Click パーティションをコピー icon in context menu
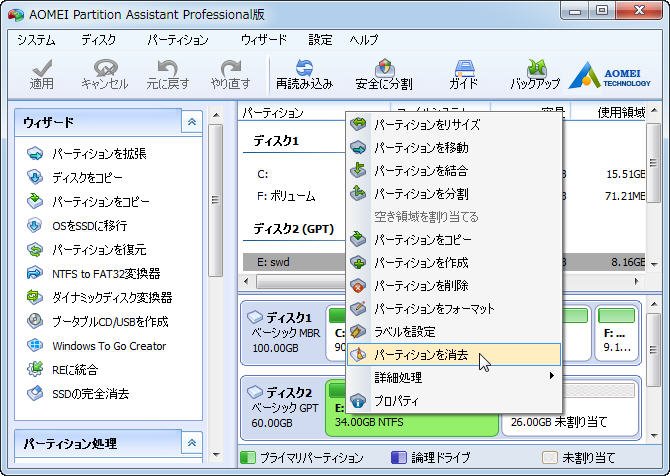This screenshot has width=670, height=476. 358,239
